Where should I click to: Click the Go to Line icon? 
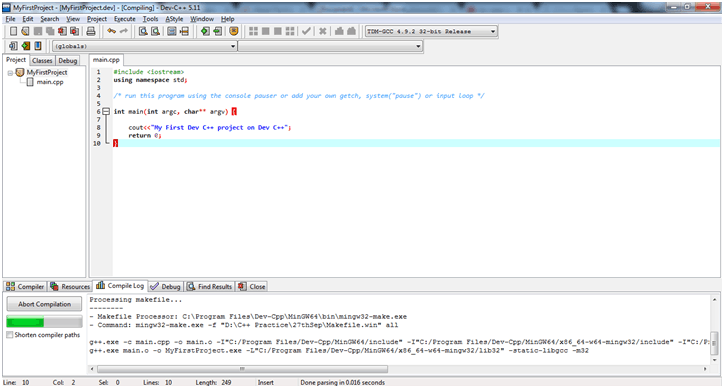pyautogui.click(x=184, y=31)
